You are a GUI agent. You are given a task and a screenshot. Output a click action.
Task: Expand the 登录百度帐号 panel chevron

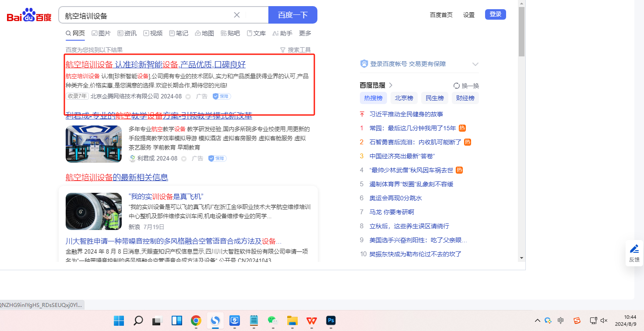pyautogui.click(x=475, y=64)
